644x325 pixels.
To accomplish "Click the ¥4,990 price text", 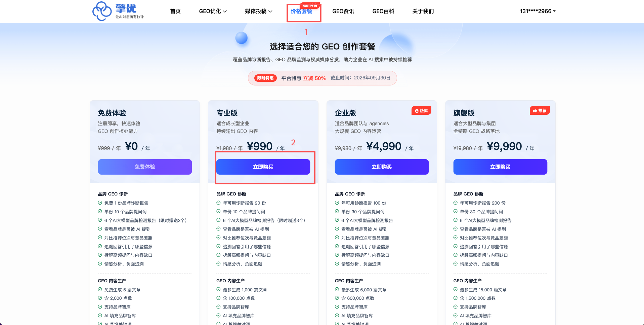I will (384, 146).
